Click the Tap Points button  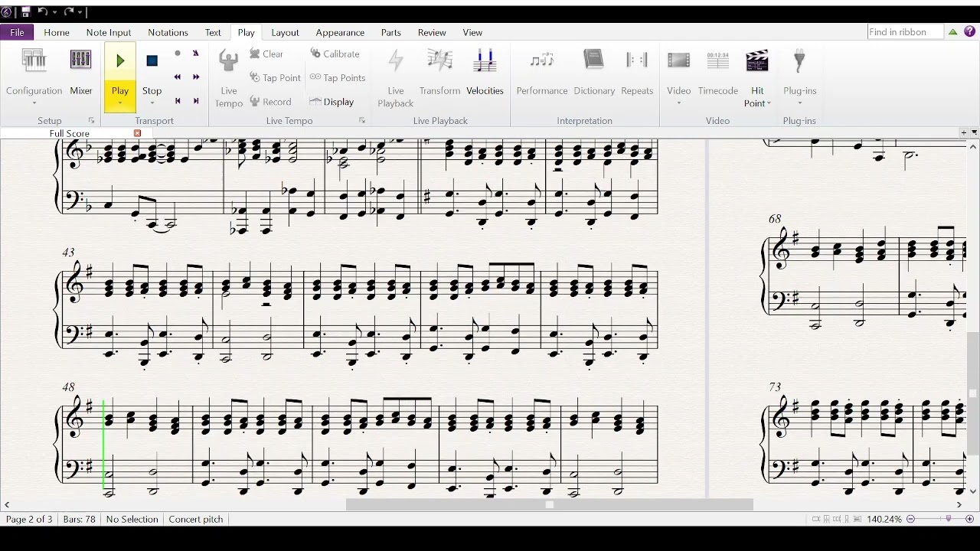click(337, 77)
